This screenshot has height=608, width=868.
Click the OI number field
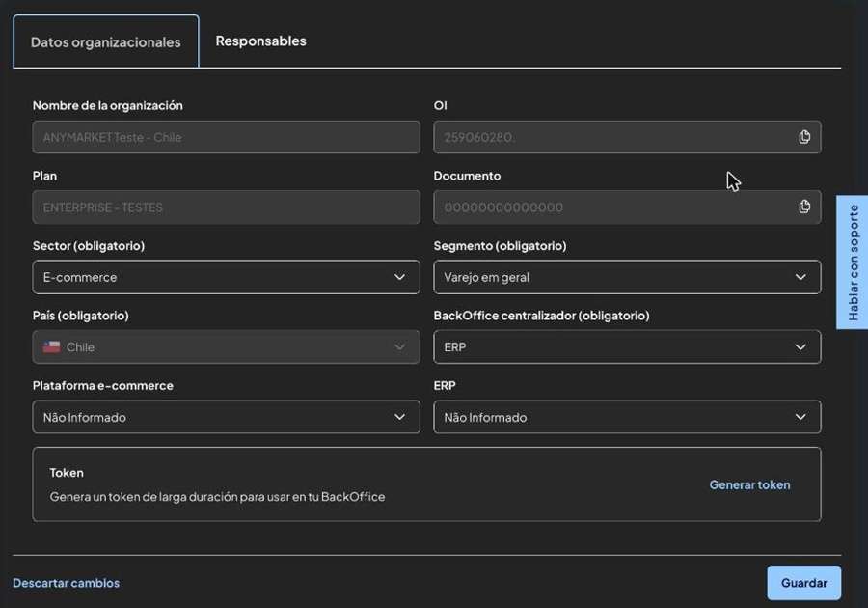coord(627,137)
